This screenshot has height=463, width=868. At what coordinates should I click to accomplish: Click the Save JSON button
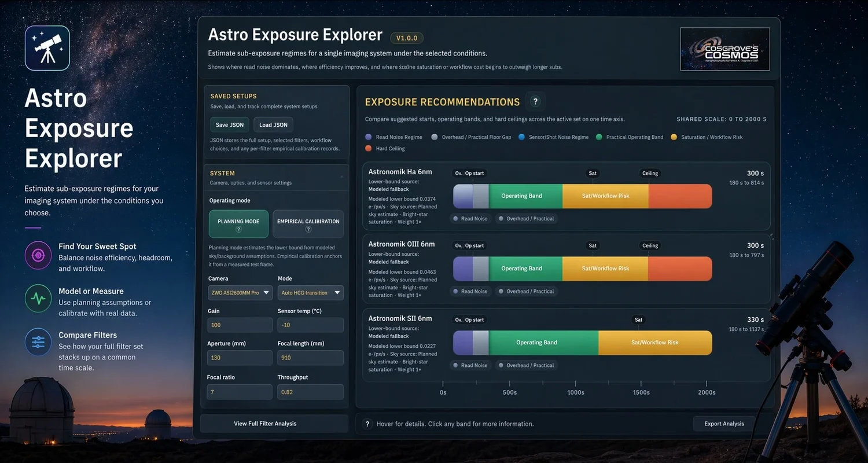[x=229, y=124]
